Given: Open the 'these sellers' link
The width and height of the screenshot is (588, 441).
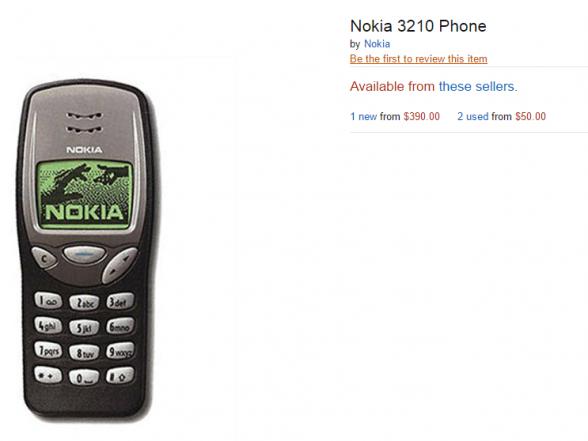Looking at the screenshot, I should pos(478,86).
